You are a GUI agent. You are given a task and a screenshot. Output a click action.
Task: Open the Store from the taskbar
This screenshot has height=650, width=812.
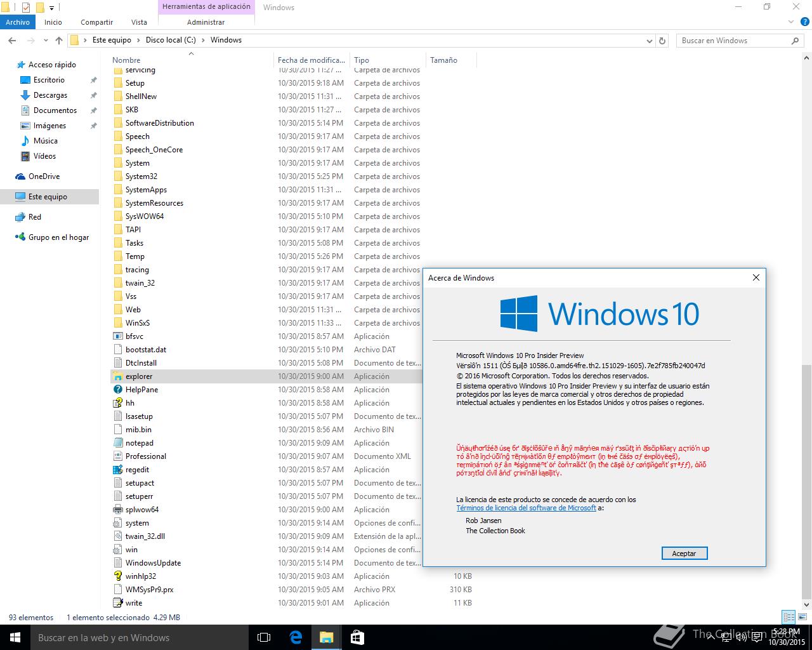tap(357, 637)
